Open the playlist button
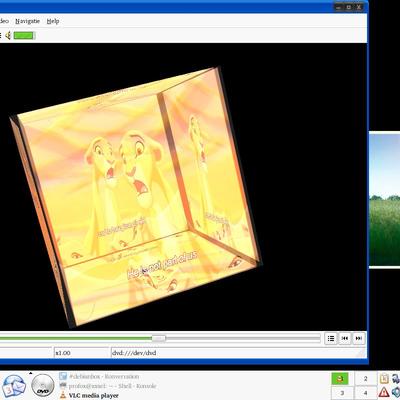Viewport: 400px width, 400px height. (x=331, y=338)
